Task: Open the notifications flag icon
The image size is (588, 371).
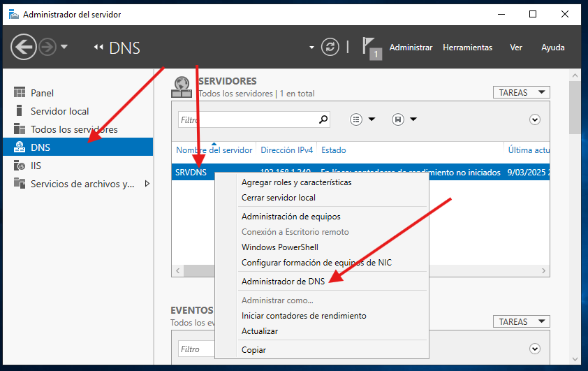Action: [372, 48]
